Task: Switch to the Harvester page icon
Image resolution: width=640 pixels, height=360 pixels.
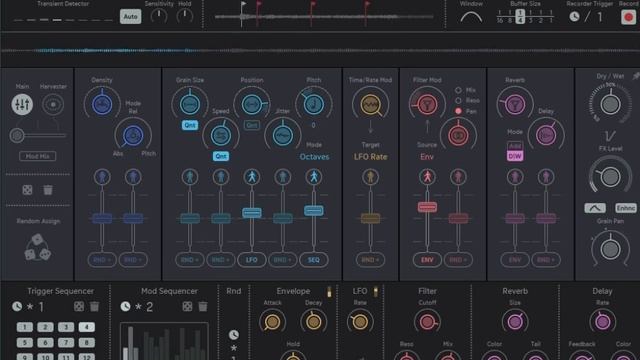Action: (53, 104)
